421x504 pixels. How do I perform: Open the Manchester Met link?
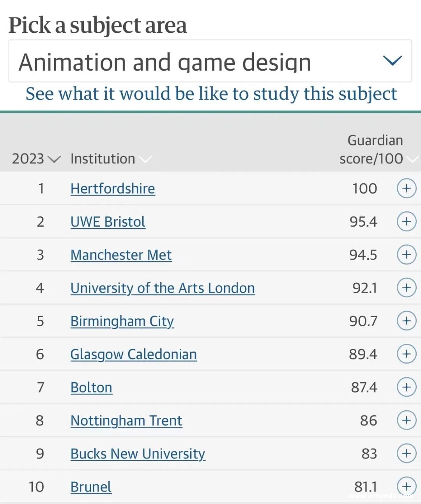pyautogui.click(x=121, y=255)
